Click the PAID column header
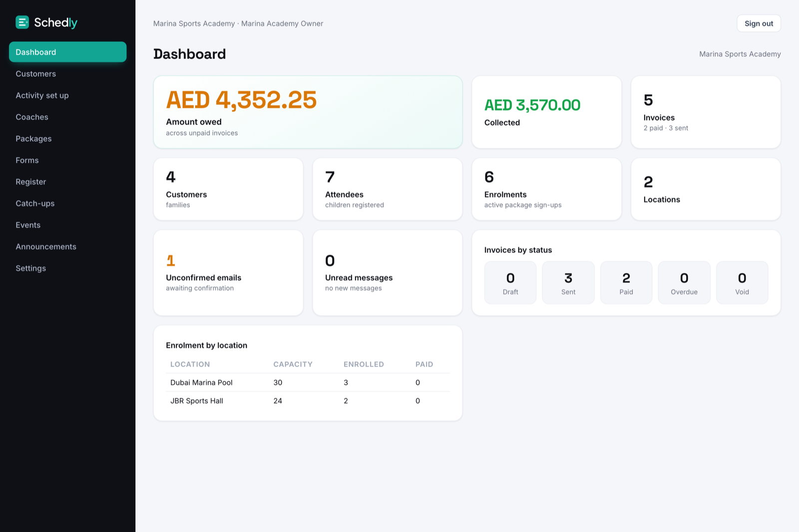This screenshot has width=799, height=532. [424, 364]
